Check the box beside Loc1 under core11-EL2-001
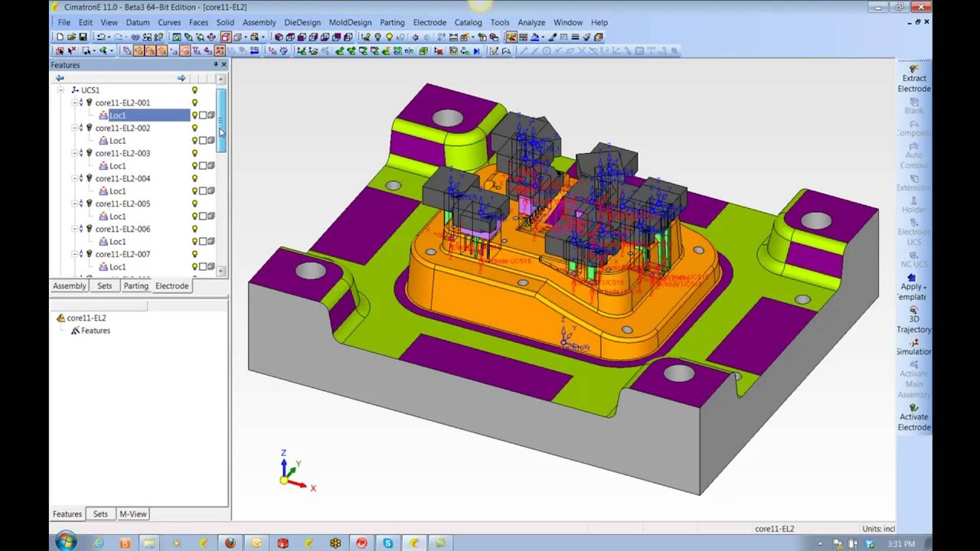The width and height of the screenshot is (980, 551). 203,116
